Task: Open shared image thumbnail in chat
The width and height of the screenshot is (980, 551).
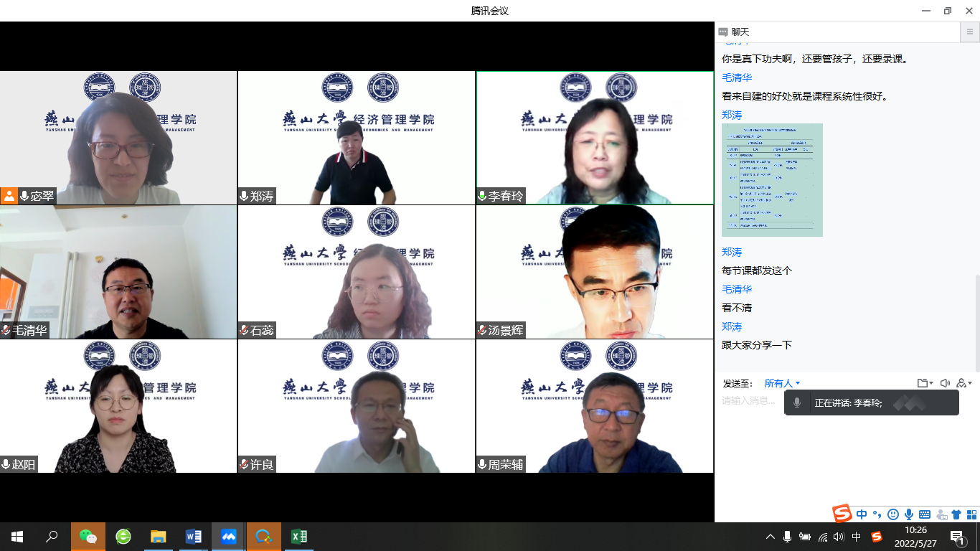Action: [772, 180]
